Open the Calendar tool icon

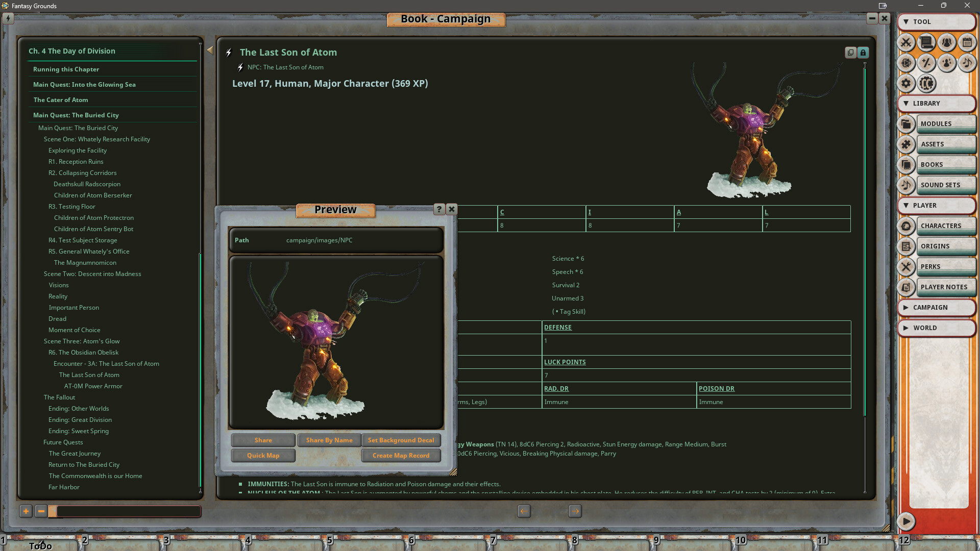(x=967, y=43)
